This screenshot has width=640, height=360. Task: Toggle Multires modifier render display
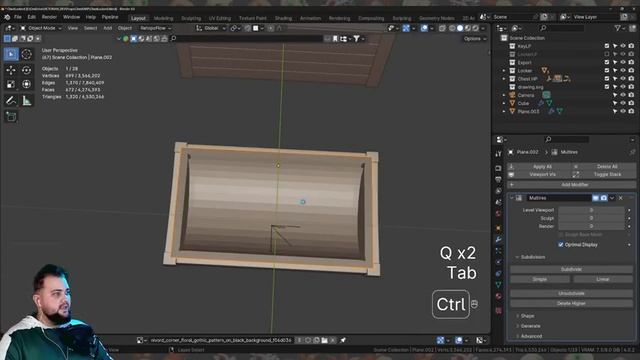(604, 198)
